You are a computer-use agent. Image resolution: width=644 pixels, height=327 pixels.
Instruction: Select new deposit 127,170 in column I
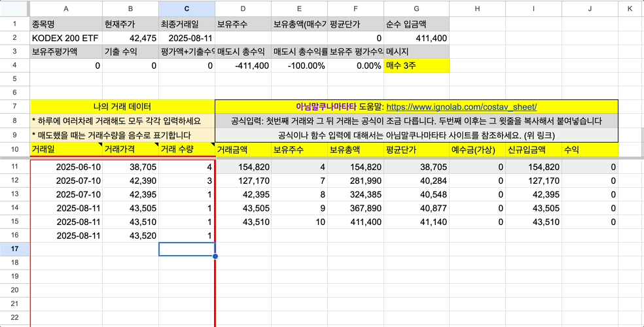534,181
